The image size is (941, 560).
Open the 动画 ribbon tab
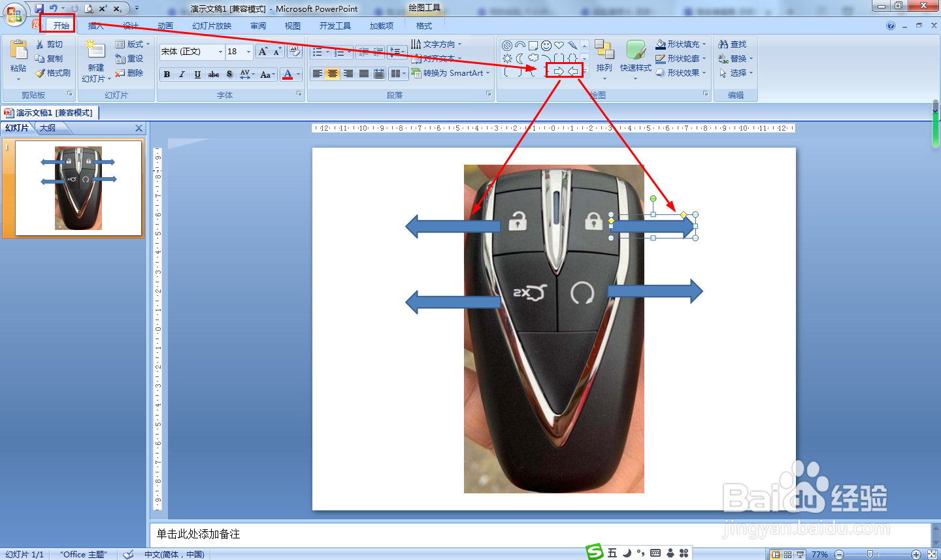pos(165,25)
